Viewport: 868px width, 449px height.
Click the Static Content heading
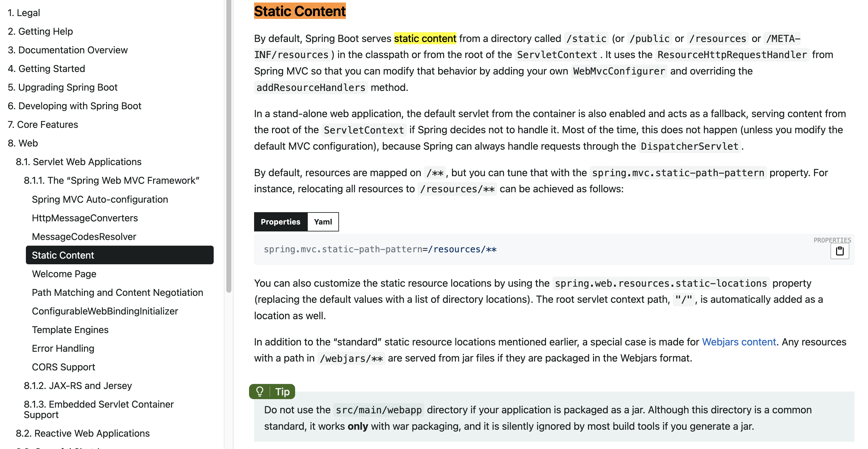[300, 11]
